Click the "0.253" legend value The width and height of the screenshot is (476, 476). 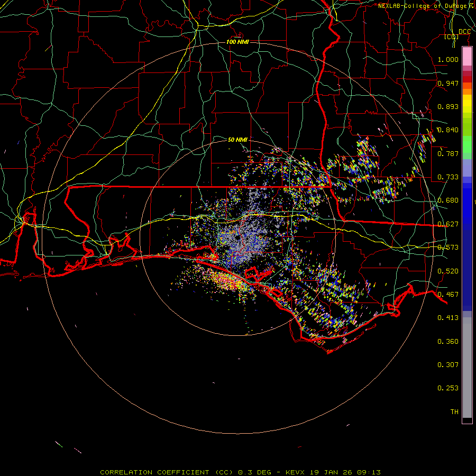pos(448,388)
